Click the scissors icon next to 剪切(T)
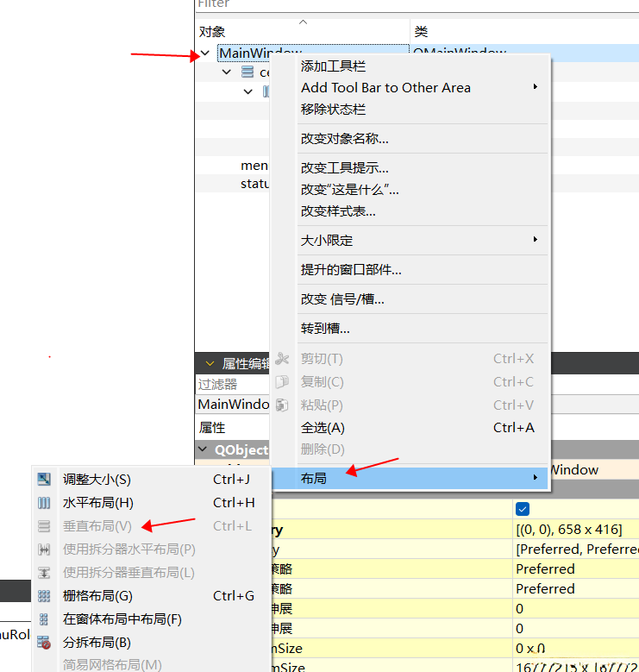This screenshot has height=672, width=639. [x=282, y=359]
